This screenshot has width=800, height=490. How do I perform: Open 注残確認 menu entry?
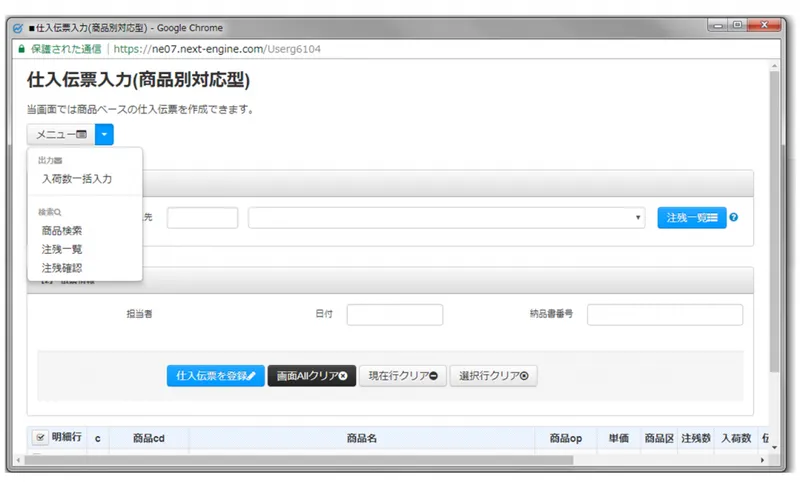click(62, 267)
